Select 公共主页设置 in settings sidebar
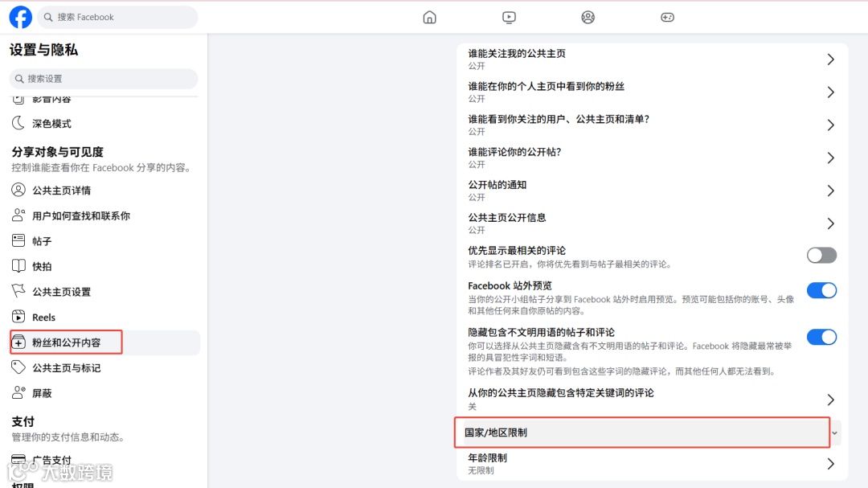Image resolution: width=868 pixels, height=488 pixels. [61, 292]
